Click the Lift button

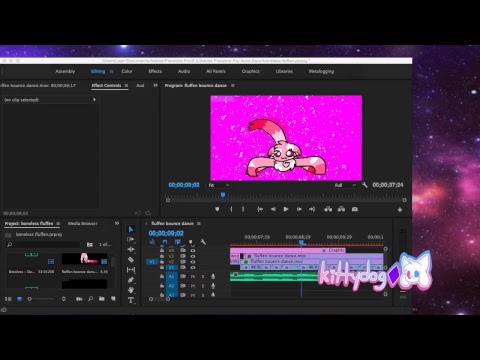coord(328,209)
